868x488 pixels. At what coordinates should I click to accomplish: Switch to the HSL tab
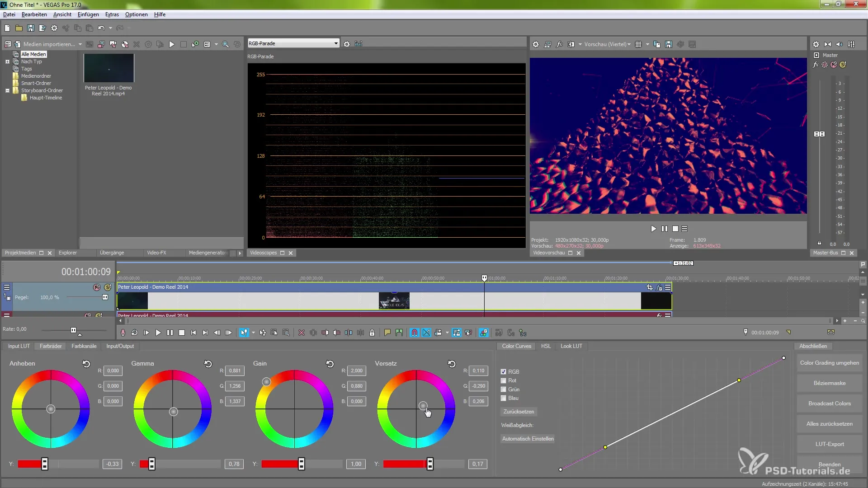(x=546, y=346)
